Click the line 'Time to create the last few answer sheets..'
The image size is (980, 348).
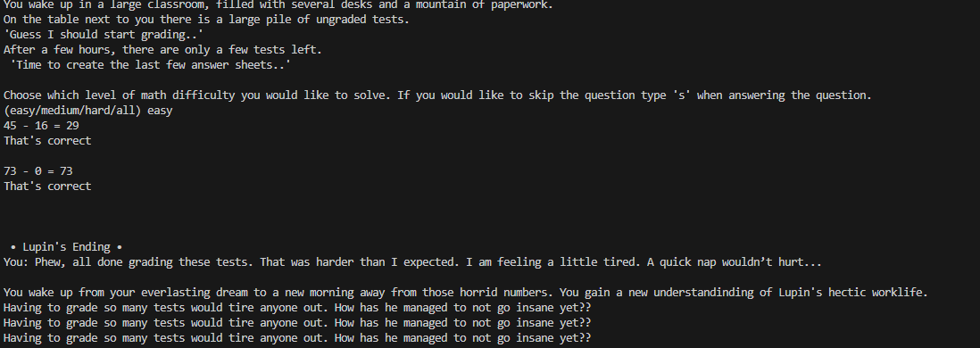[x=151, y=65]
